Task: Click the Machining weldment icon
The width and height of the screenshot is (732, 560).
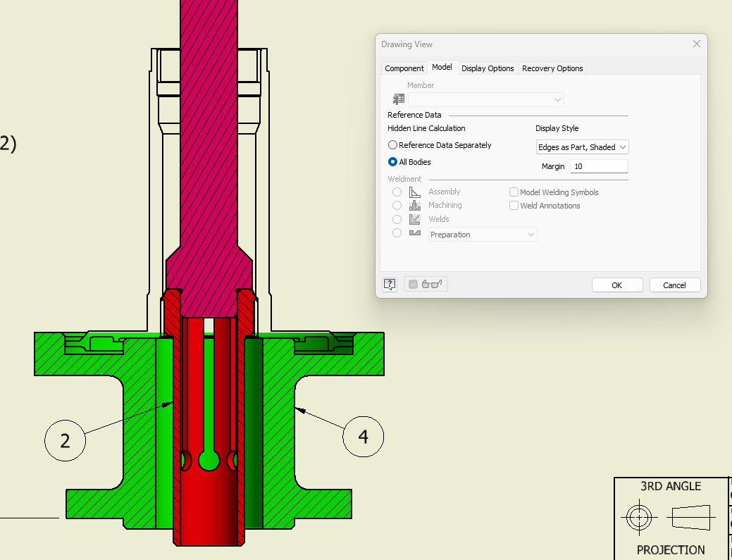Action: (414, 206)
